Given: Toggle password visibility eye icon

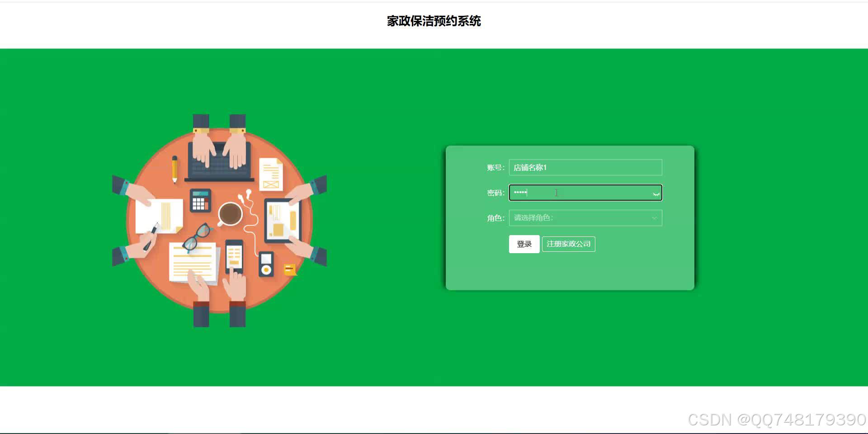Looking at the screenshot, I should (656, 194).
